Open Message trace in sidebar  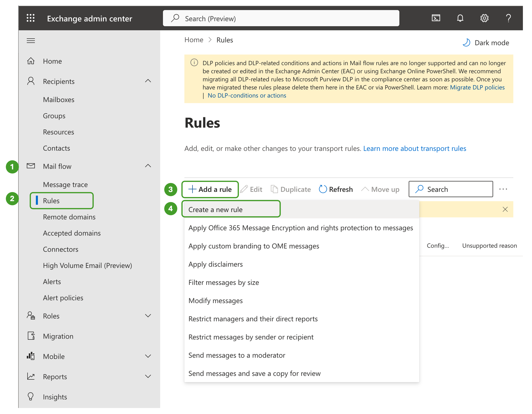[x=65, y=184]
